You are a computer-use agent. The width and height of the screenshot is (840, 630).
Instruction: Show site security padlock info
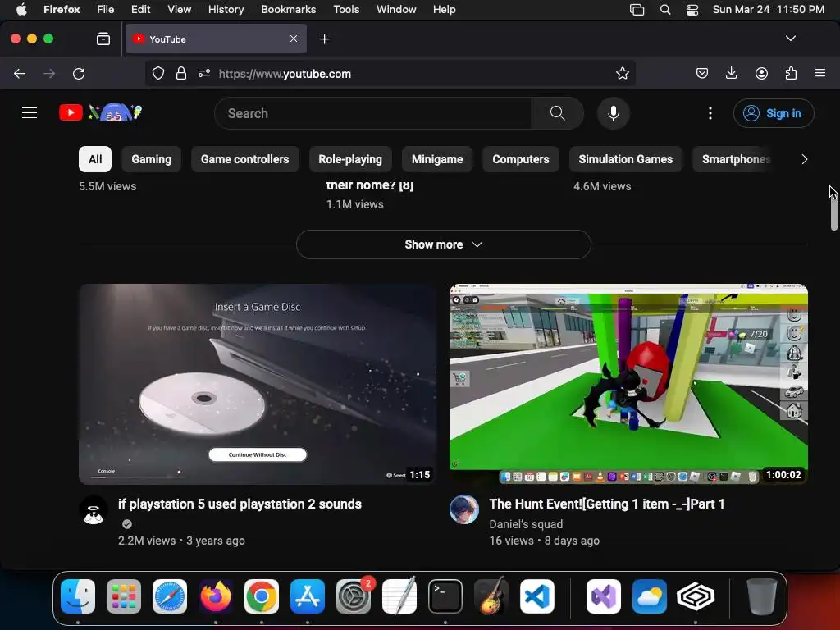coord(181,73)
